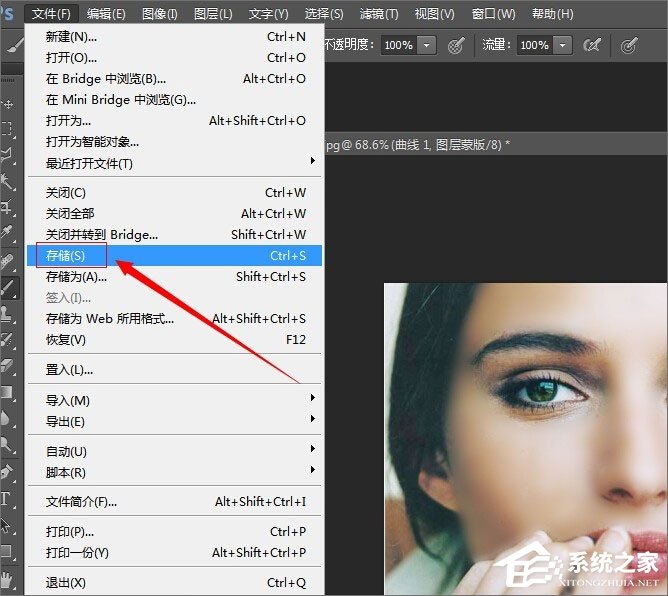The width and height of the screenshot is (668, 596).
Task: Select the History Brush tool
Action: click(8, 340)
